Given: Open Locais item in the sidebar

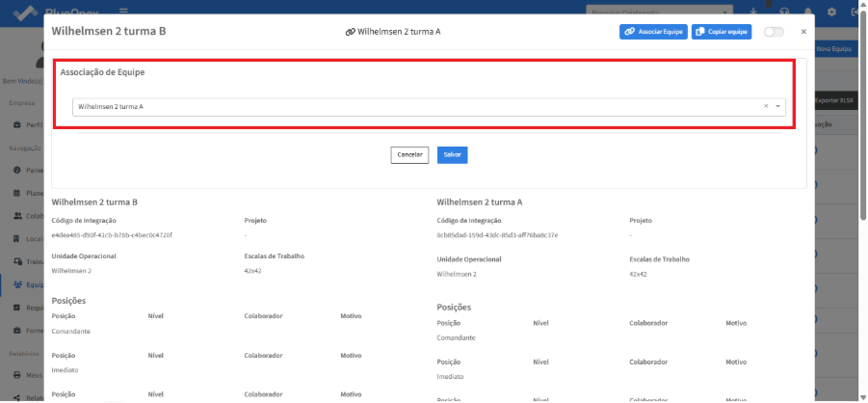Looking at the screenshot, I should pos(27,239).
